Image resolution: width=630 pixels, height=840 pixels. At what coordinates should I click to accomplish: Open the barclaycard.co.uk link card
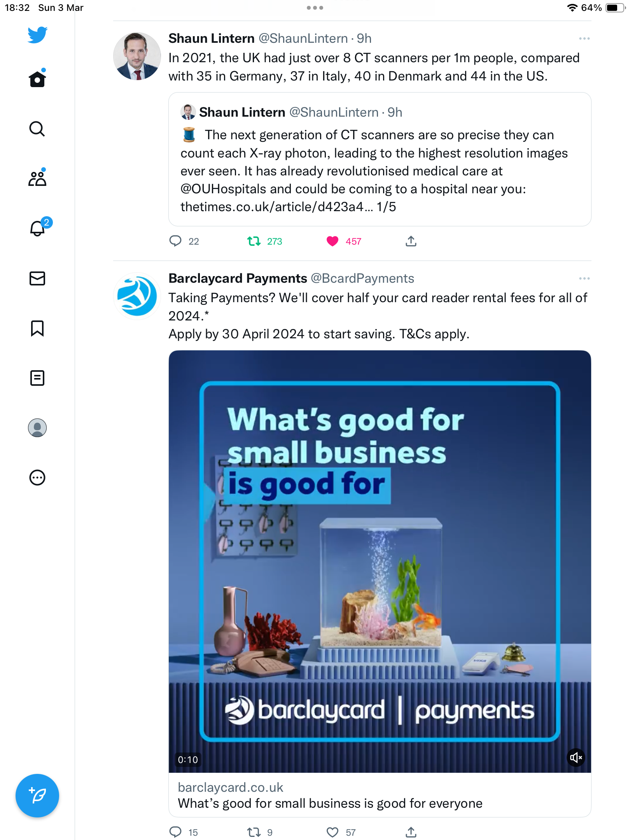tap(380, 795)
